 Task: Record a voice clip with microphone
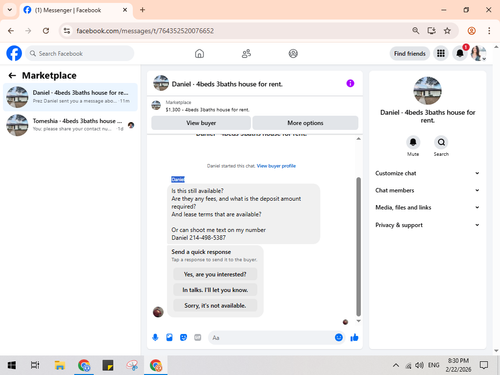[x=155, y=338]
